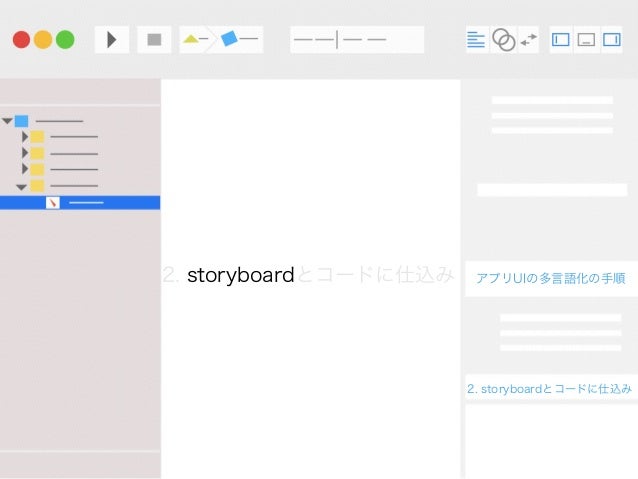Select the highlighted Swift file row

pyautogui.click(x=80, y=203)
